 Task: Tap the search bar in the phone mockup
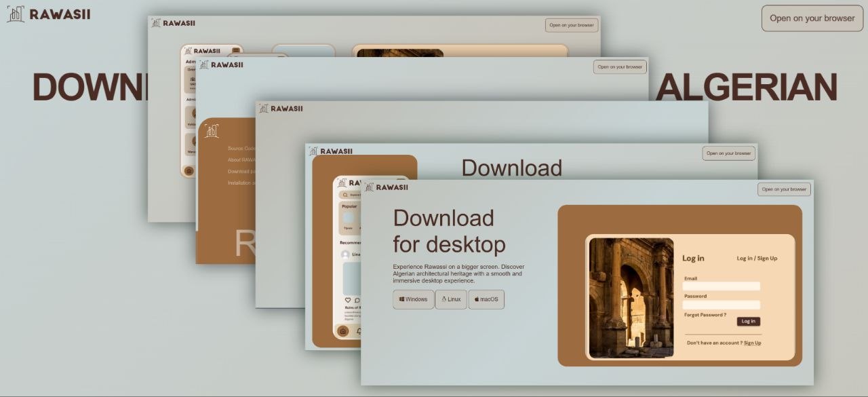[x=351, y=195]
